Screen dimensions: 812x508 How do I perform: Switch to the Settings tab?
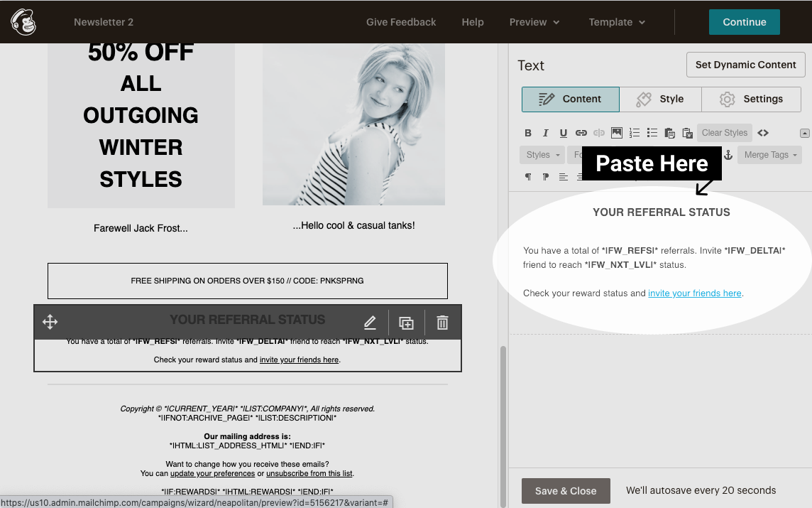pyautogui.click(x=752, y=99)
